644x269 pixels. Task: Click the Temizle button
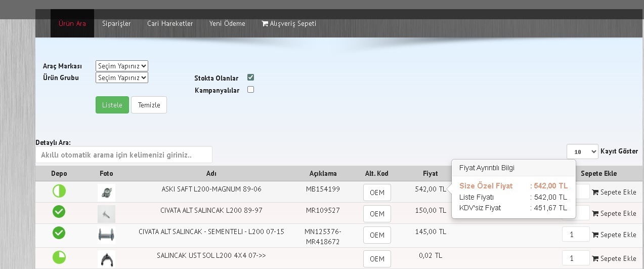click(x=149, y=105)
